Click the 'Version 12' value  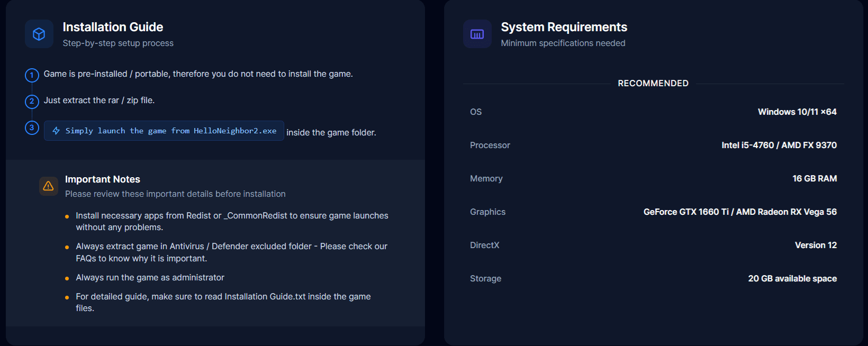click(x=816, y=245)
